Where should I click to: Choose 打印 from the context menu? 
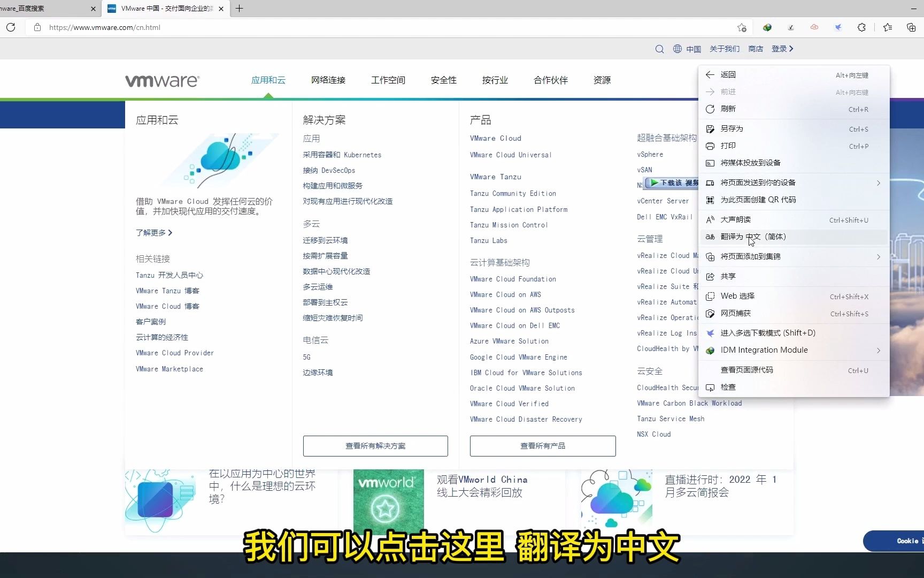click(x=794, y=146)
